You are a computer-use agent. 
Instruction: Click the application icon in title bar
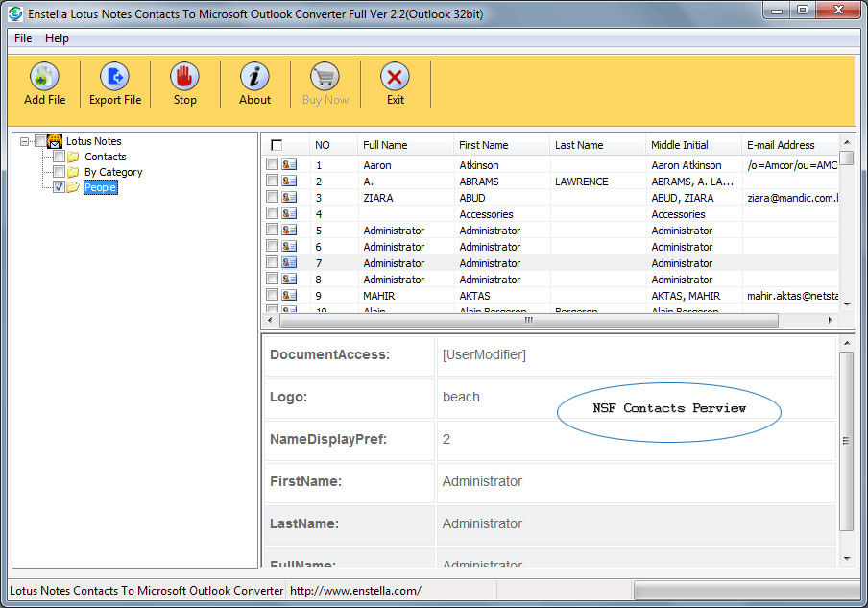point(15,13)
